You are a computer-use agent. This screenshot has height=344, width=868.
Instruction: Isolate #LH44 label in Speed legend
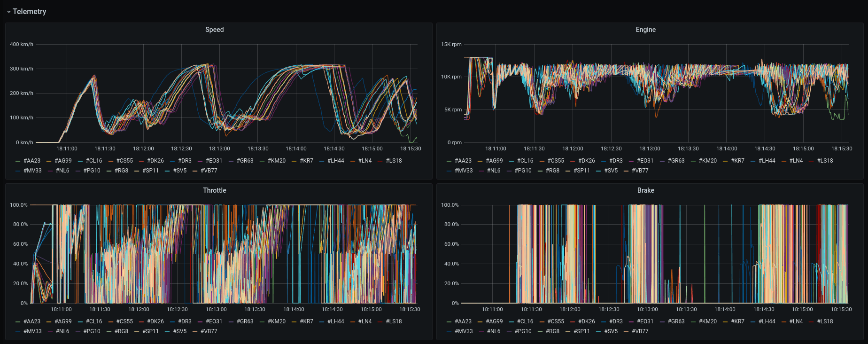tap(336, 161)
